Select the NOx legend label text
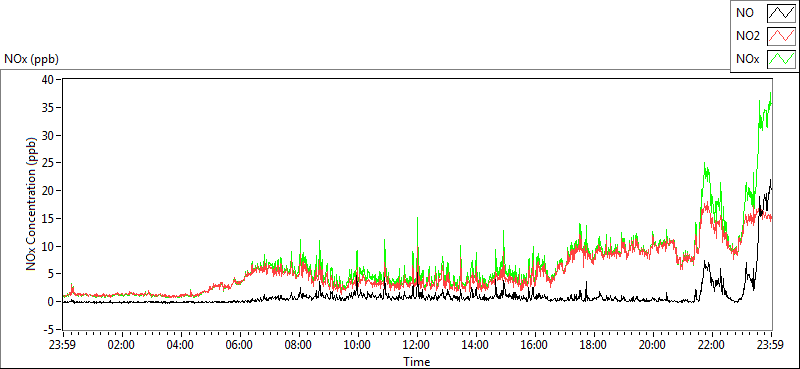The width and height of the screenshot is (800, 369). 747,60
